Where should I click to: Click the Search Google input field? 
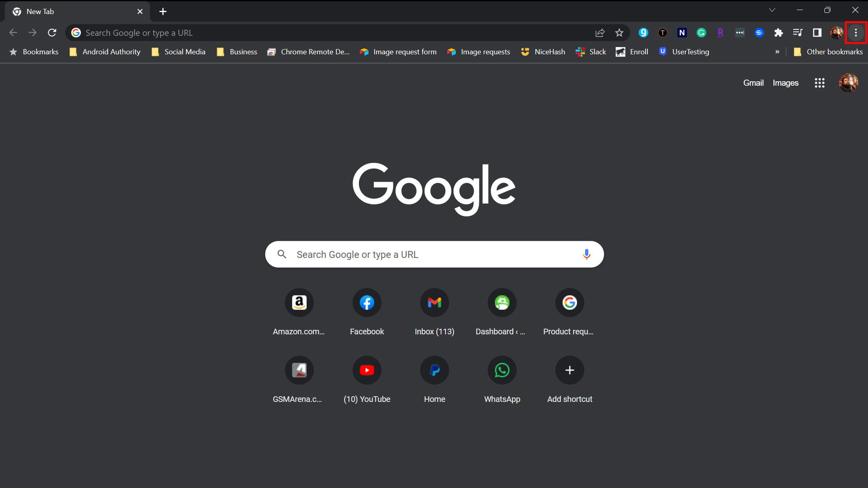point(434,254)
